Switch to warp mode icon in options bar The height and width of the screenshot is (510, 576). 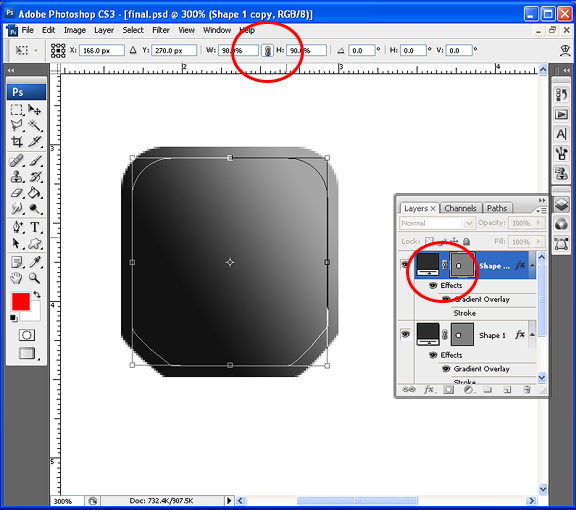pos(565,51)
